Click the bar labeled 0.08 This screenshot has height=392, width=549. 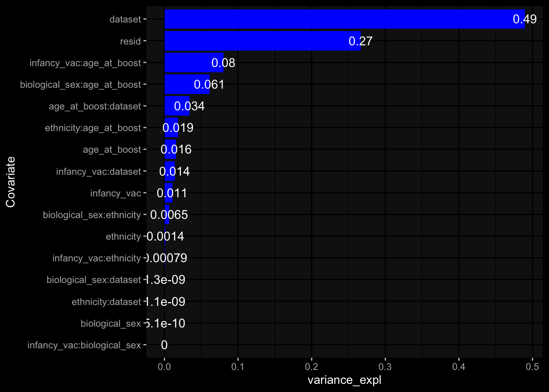(x=194, y=62)
